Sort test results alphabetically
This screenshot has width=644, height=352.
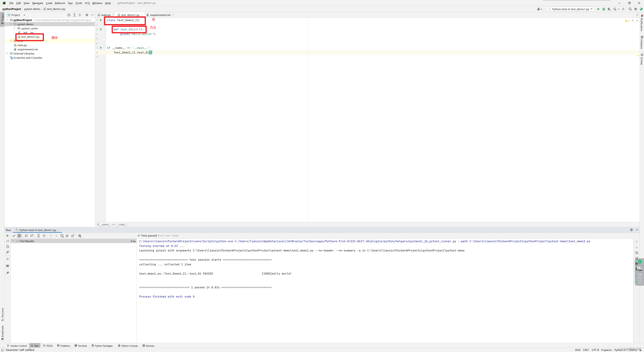click(x=26, y=236)
